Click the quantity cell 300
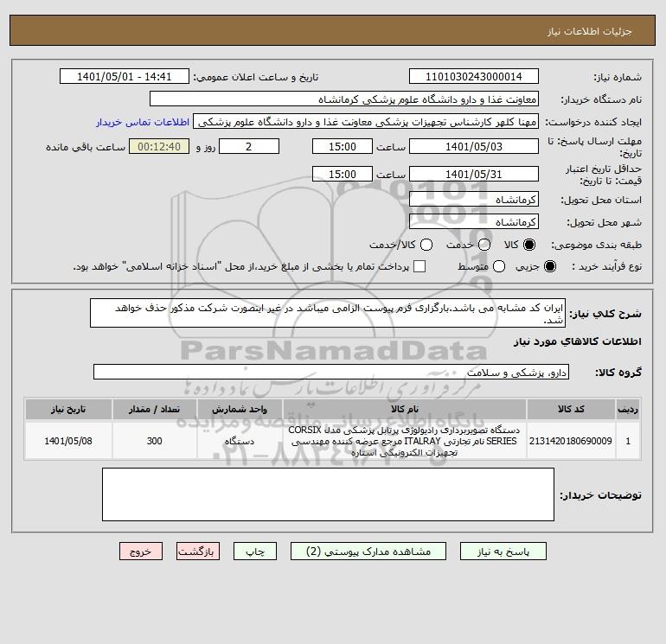This screenshot has width=666, height=644. (x=154, y=441)
